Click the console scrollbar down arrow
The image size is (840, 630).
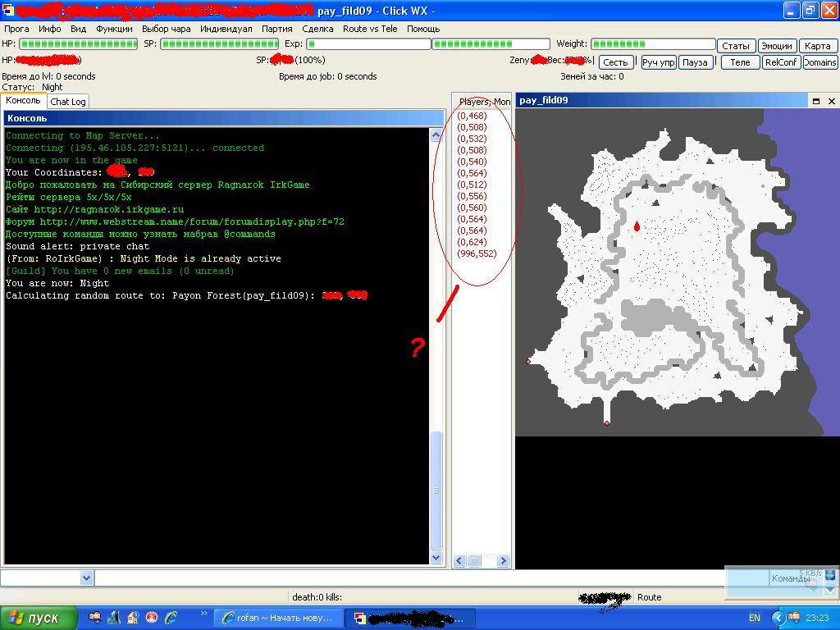tap(436, 557)
